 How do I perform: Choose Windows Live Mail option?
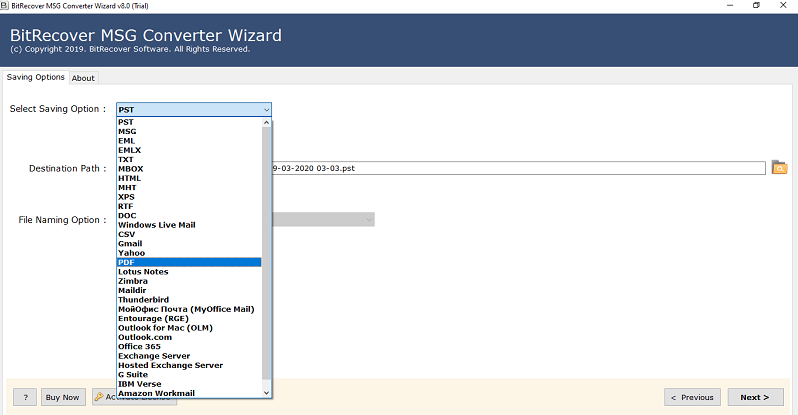[189, 225]
